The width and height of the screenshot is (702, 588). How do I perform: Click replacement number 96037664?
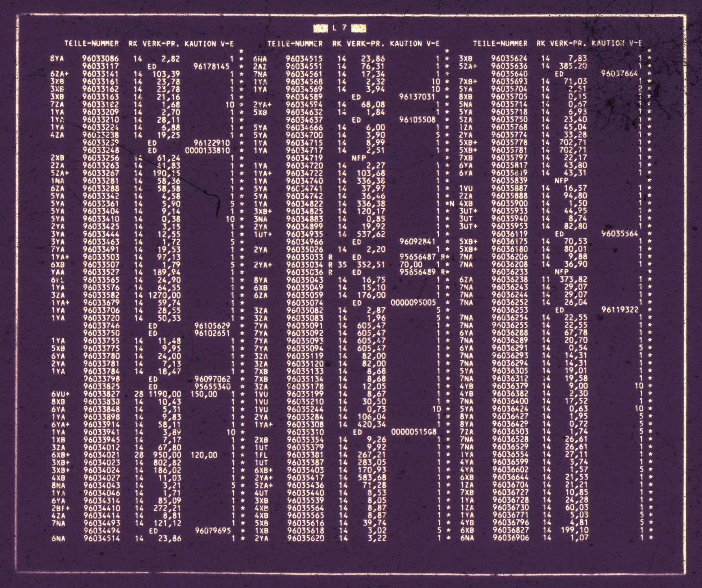tap(620, 74)
